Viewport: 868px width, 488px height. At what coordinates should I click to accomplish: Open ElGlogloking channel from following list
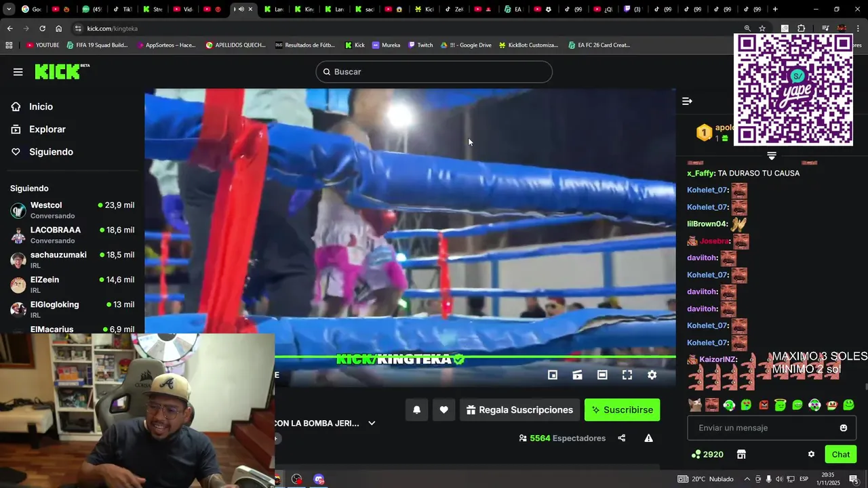(x=72, y=310)
